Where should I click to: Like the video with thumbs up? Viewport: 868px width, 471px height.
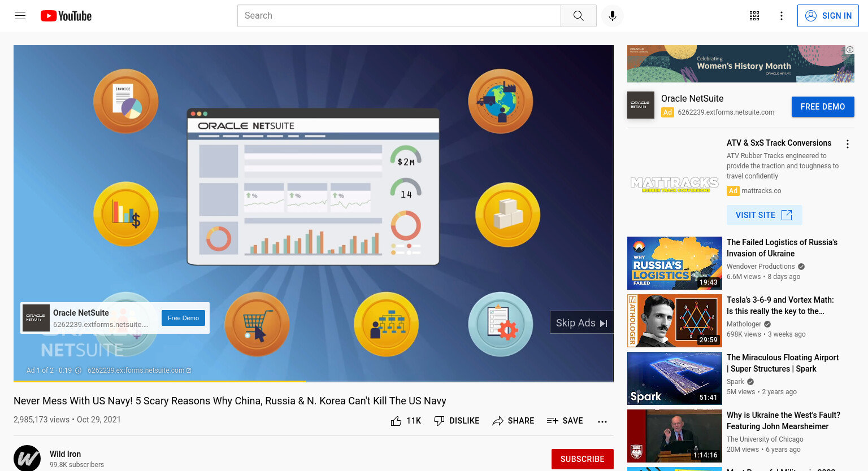click(406, 421)
